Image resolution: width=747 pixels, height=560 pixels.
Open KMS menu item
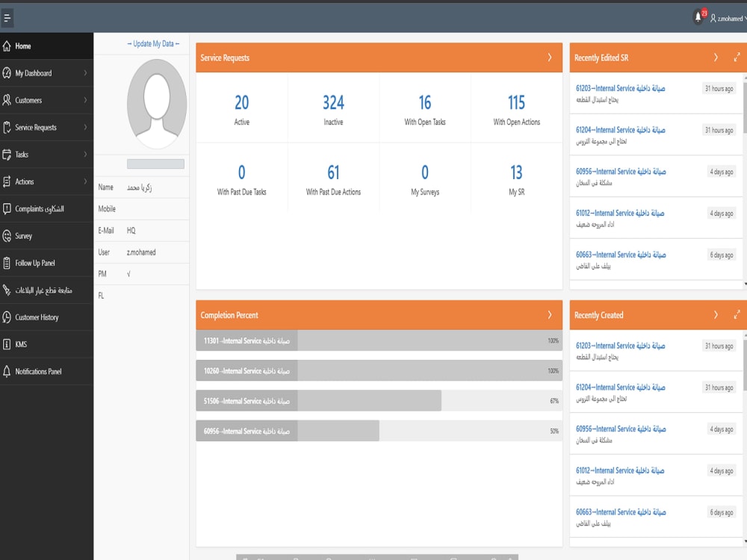(x=46, y=344)
